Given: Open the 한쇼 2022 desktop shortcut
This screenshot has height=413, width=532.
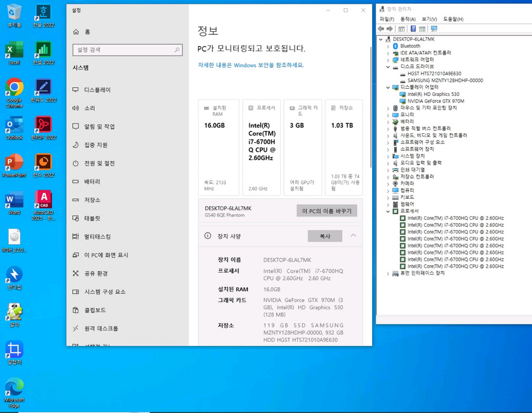Looking at the screenshot, I should 44,165.
